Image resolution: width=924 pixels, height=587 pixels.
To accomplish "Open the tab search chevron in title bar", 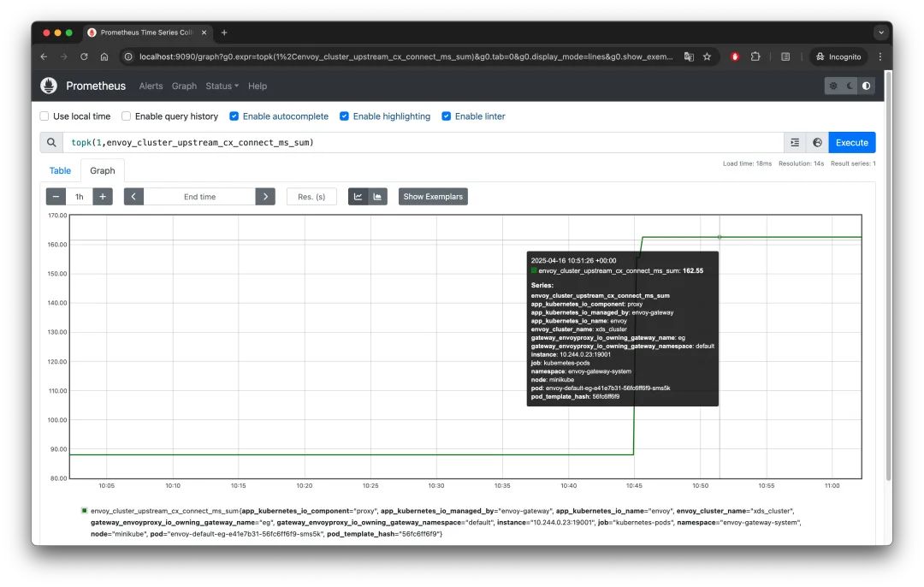I will (x=881, y=33).
